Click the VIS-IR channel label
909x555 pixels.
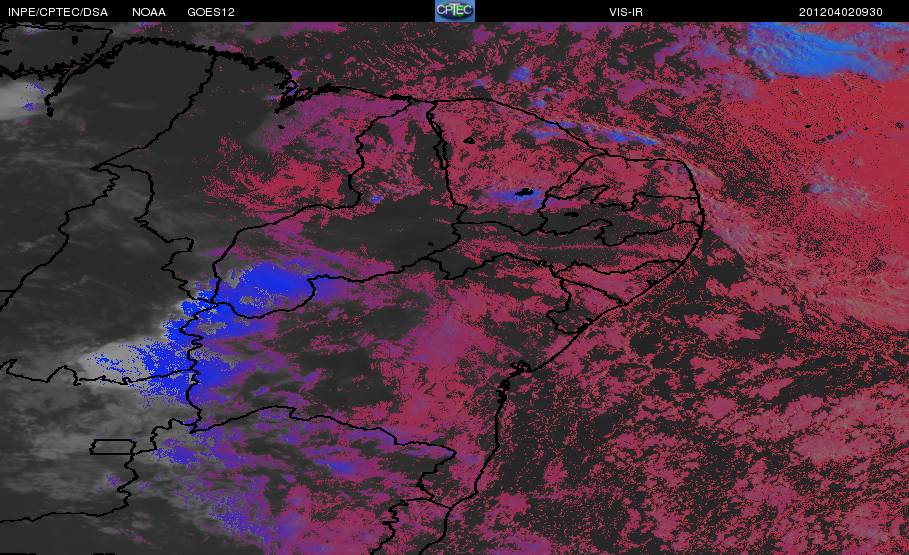(x=626, y=12)
